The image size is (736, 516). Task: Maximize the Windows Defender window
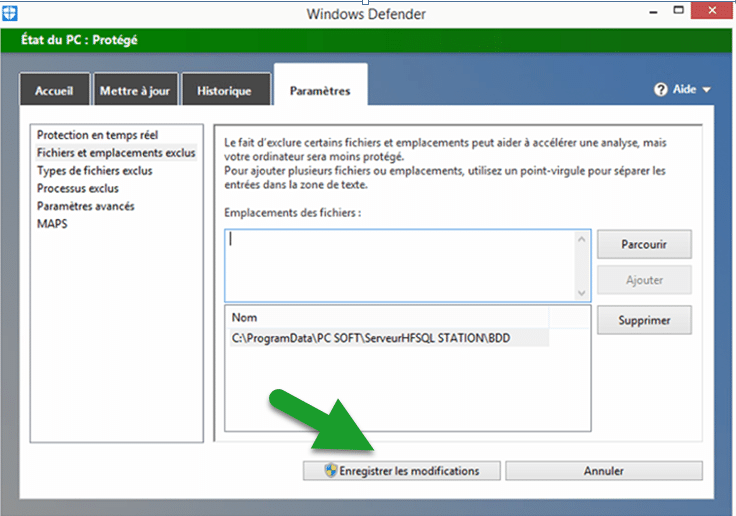(x=678, y=10)
